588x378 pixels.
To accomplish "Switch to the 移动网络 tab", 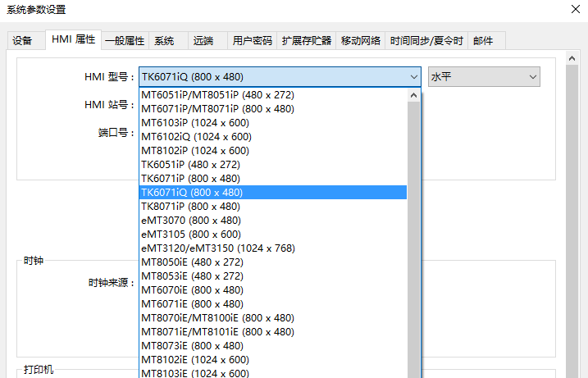I will tap(361, 40).
